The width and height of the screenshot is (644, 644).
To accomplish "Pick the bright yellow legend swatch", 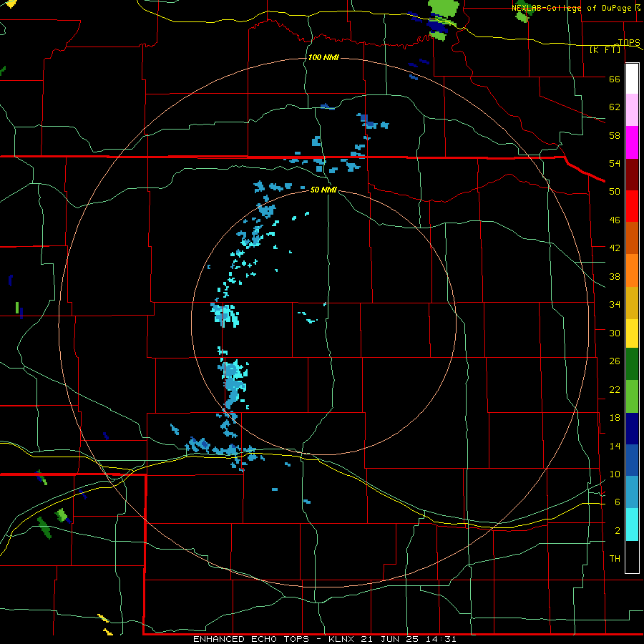I will pos(632,333).
